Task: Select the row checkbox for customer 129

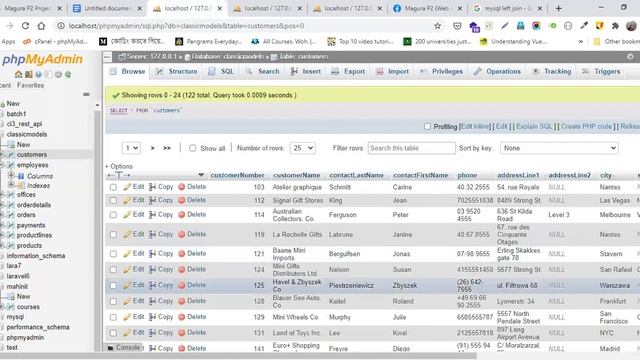Action: pyautogui.click(x=113, y=317)
